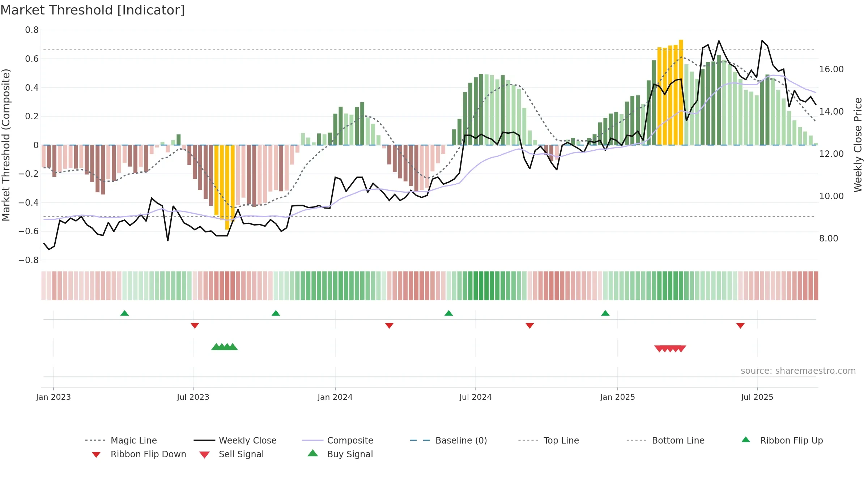Toggle Ribbon Flip Up legend entry
The height and width of the screenshot is (488, 868).
(x=782, y=440)
